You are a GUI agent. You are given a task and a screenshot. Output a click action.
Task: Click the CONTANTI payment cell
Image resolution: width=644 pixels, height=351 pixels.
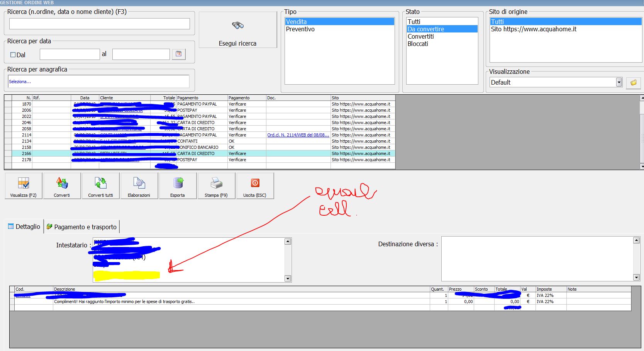pos(202,141)
